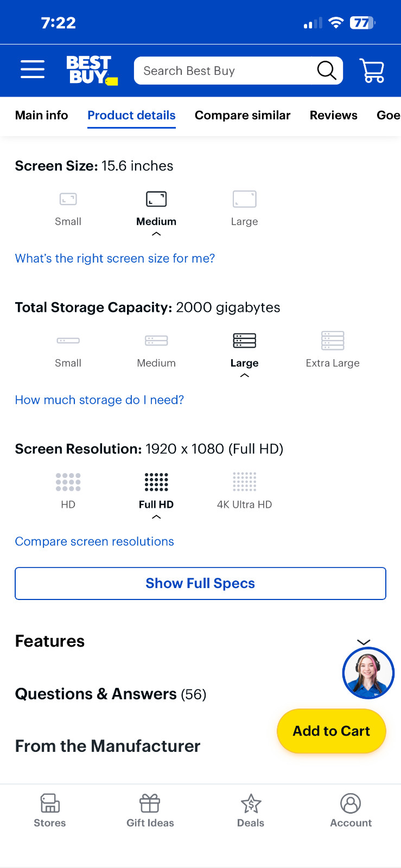This screenshot has height=868, width=401.
Task: Switch to Compare similar tab
Action: pos(243,115)
